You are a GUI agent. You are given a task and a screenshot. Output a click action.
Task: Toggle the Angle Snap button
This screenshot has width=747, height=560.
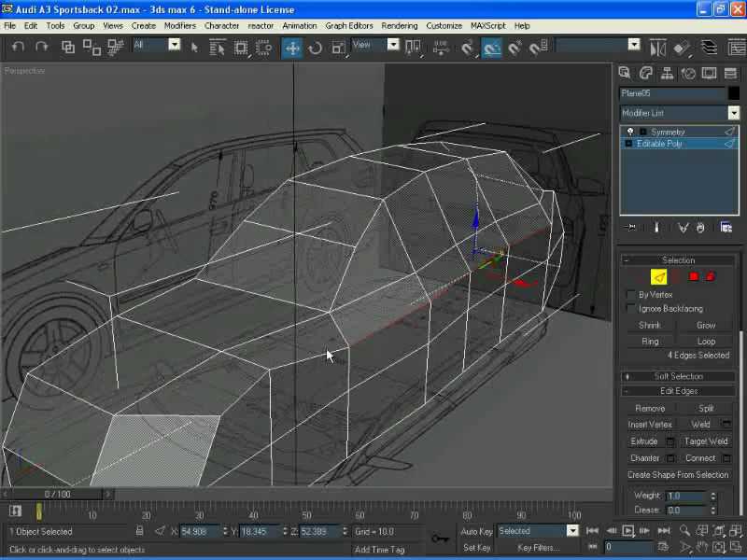click(x=491, y=48)
